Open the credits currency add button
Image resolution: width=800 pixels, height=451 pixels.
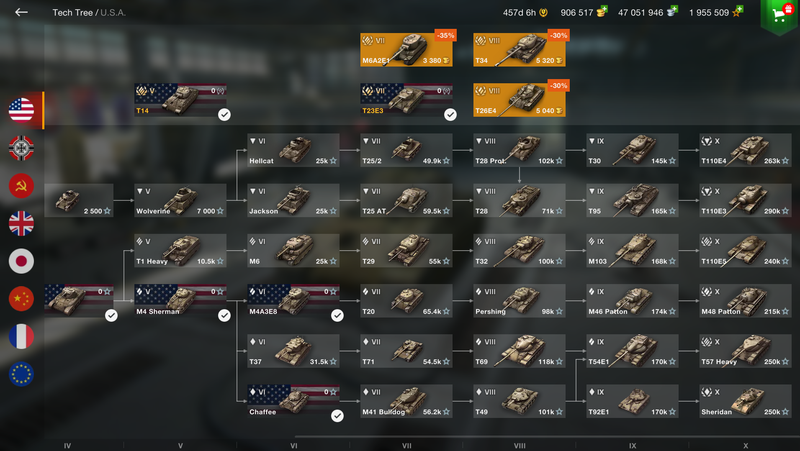[672, 11]
